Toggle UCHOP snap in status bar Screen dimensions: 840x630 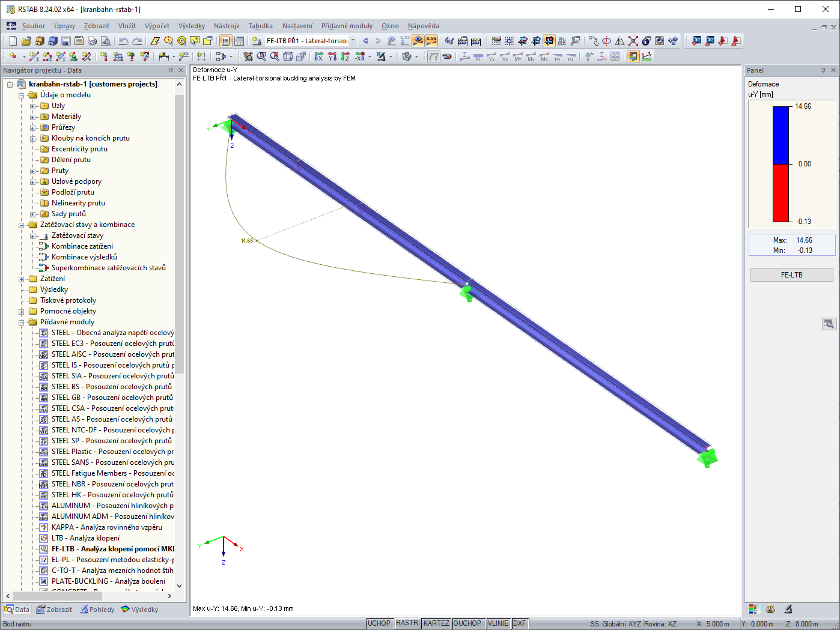[x=379, y=623]
